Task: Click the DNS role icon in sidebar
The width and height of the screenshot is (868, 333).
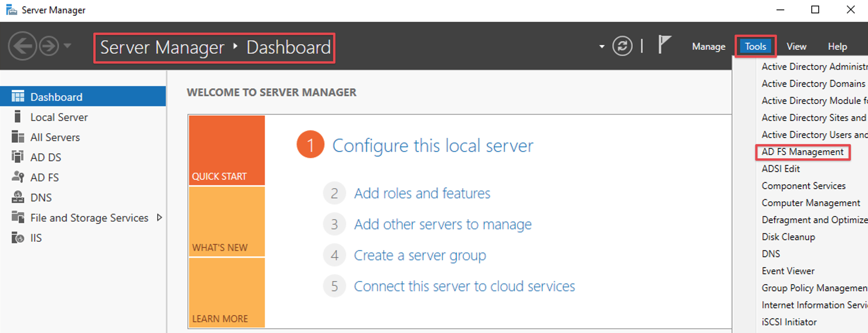Action: coord(18,197)
